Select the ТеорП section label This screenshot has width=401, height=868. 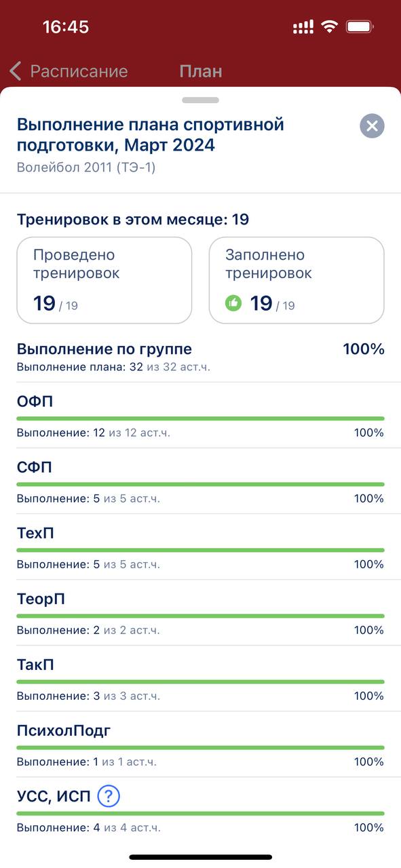coord(41,599)
